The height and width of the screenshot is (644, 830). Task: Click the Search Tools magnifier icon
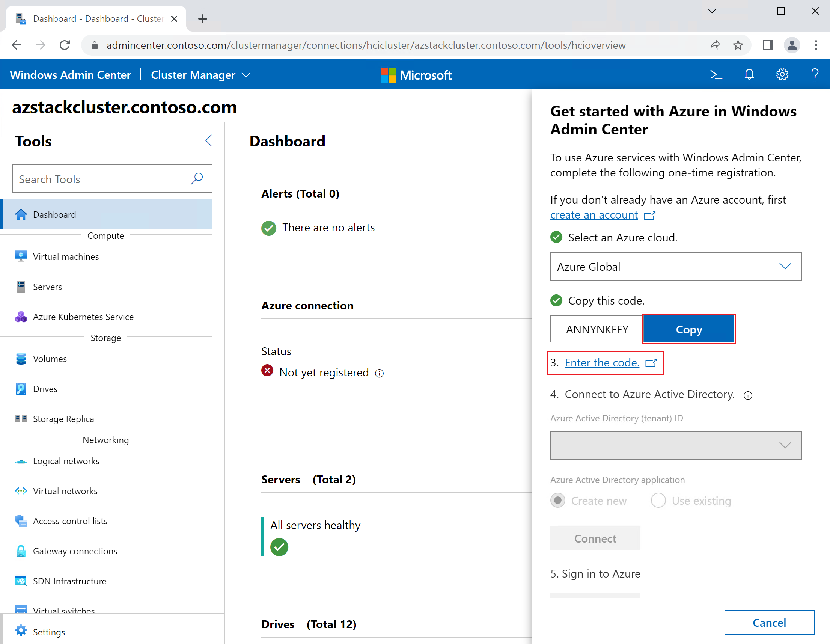(x=196, y=179)
